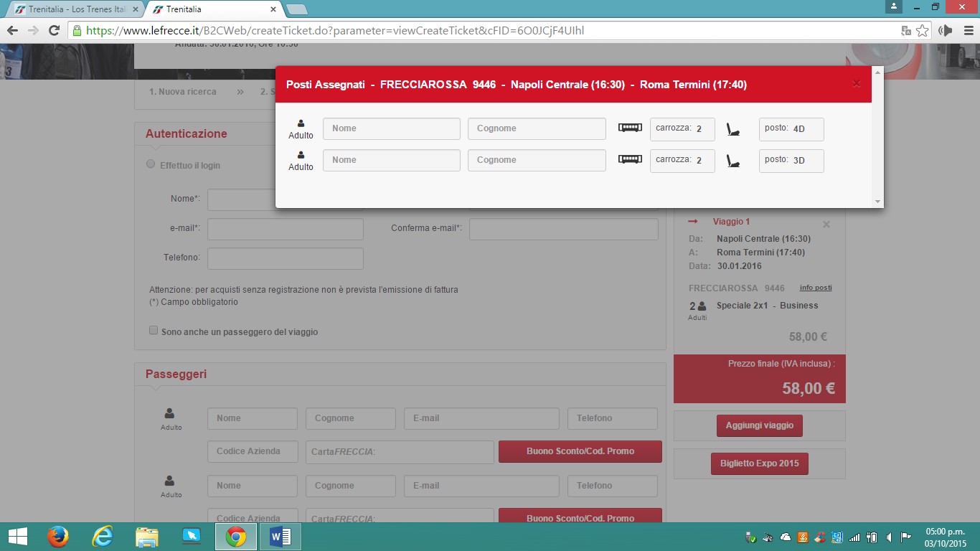
Task: Open the 'info posti' link
Action: pyautogui.click(x=816, y=288)
